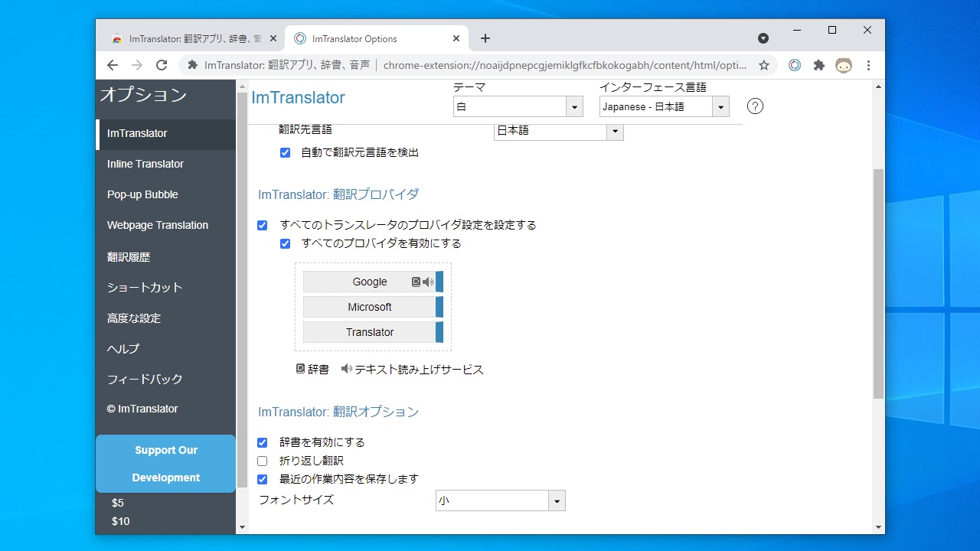Toggle 最近の作業内容を保存します checkbox
980x551 pixels.
pos(262,480)
